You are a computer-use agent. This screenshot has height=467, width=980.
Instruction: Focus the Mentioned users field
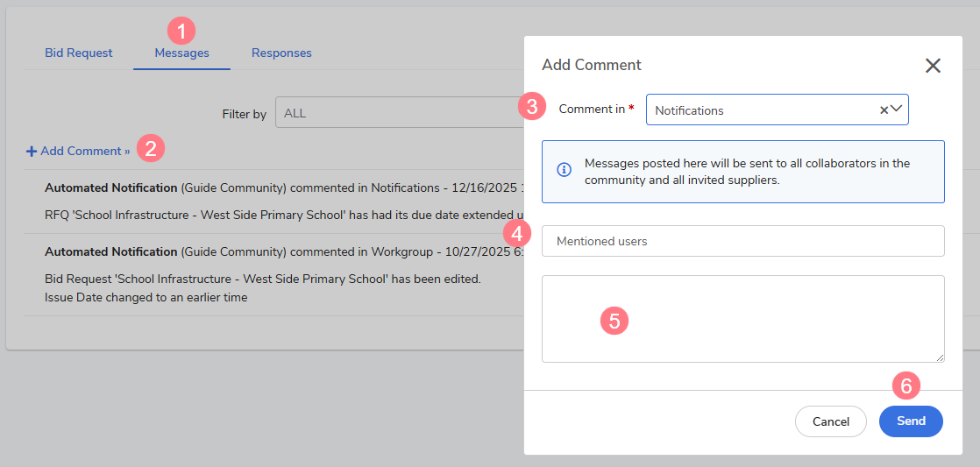(x=742, y=241)
